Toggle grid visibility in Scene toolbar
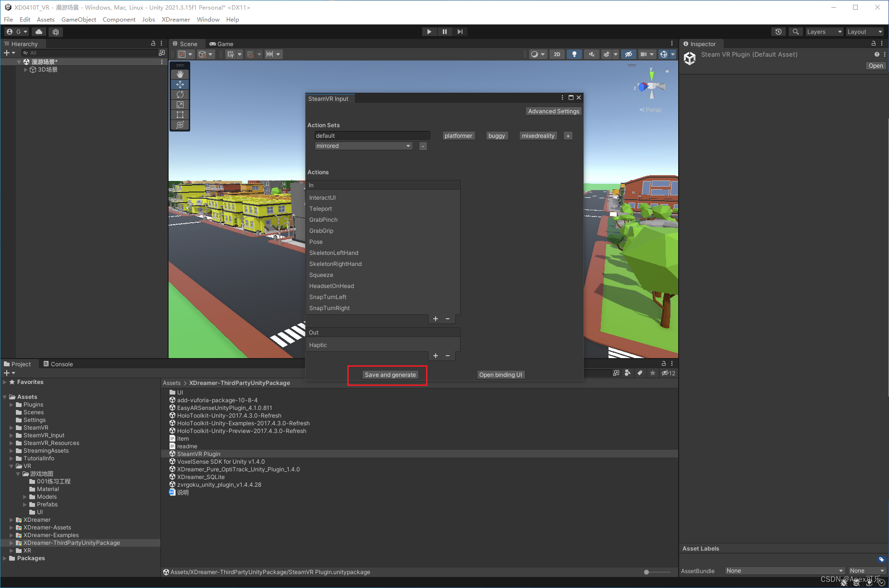Viewport: 889px width, 588px height. click(x=231, y=54)
